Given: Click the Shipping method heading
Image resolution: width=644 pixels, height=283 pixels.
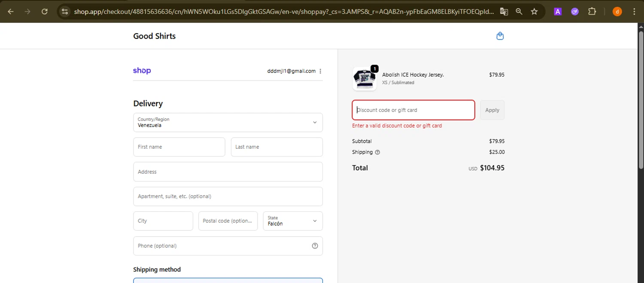Looking at the screenshot, I should (x=157, y=270).
